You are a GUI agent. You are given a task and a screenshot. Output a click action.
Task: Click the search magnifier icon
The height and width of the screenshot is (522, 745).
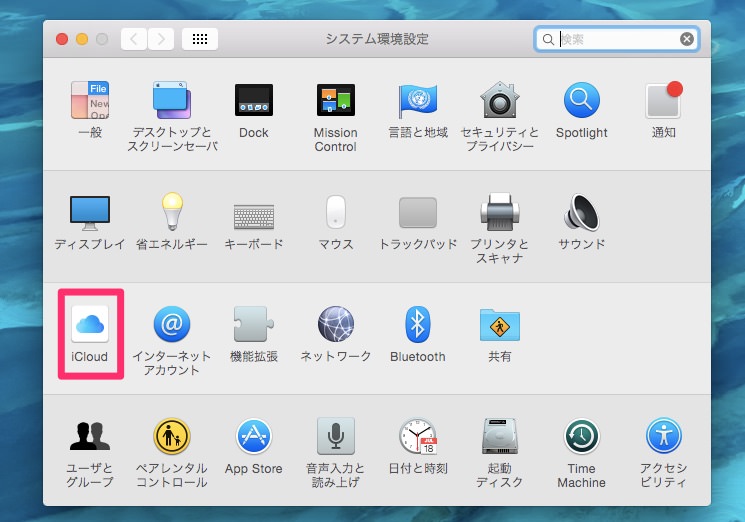click(548, 39)
